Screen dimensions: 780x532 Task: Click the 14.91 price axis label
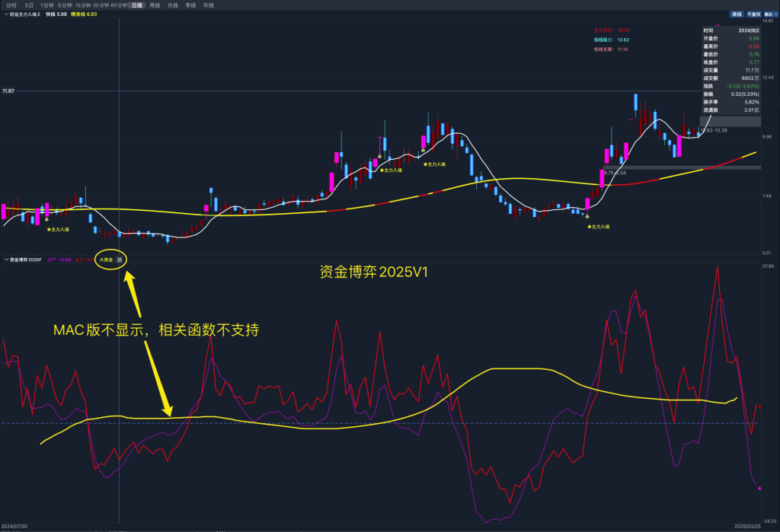tap(768, 21)
